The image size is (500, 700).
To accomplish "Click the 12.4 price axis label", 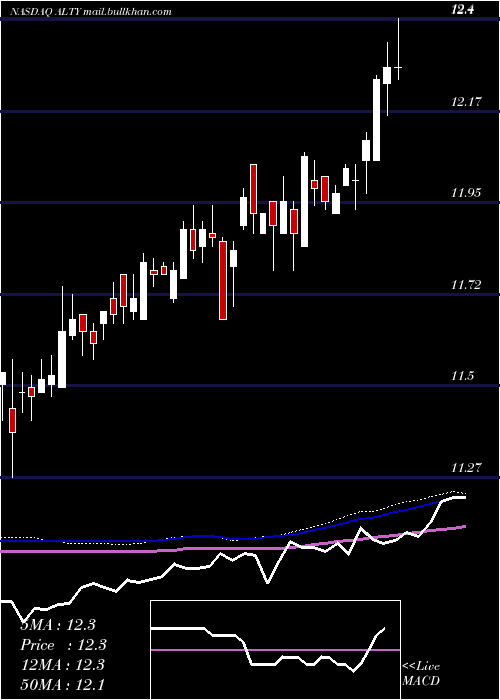I will (462, 10).
